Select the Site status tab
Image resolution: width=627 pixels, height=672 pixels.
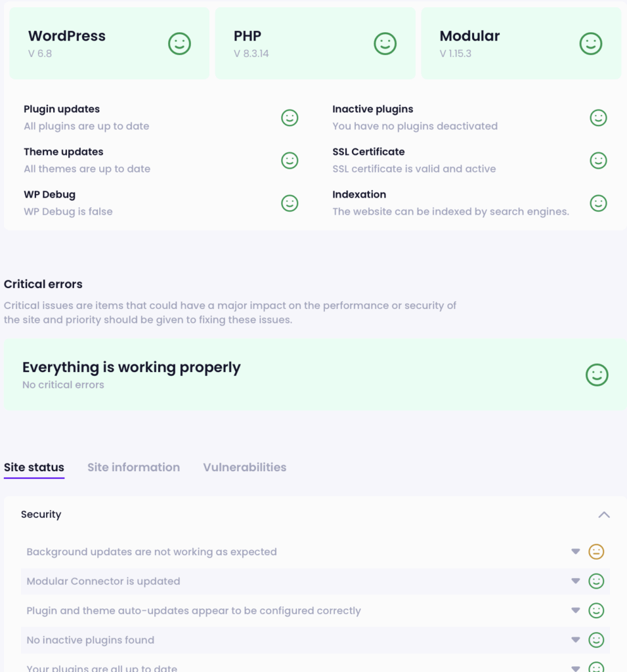pos(34,467)
